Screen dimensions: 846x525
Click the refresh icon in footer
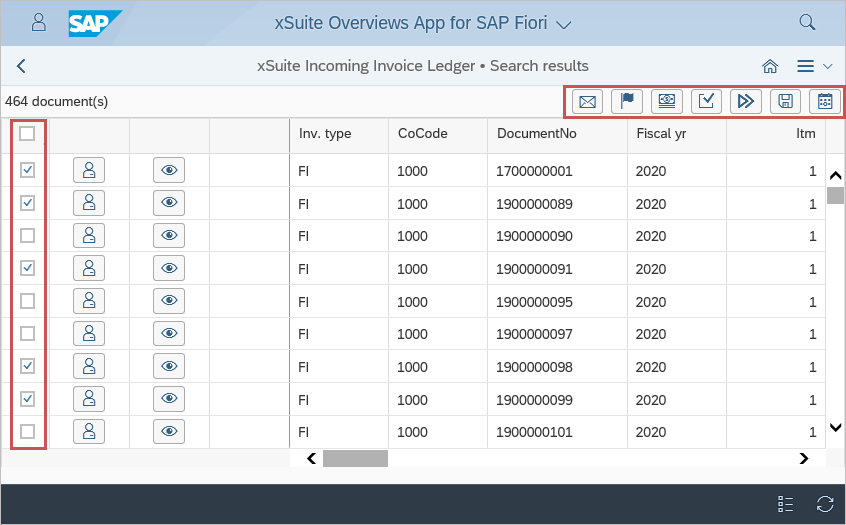(x=825, y=504)
